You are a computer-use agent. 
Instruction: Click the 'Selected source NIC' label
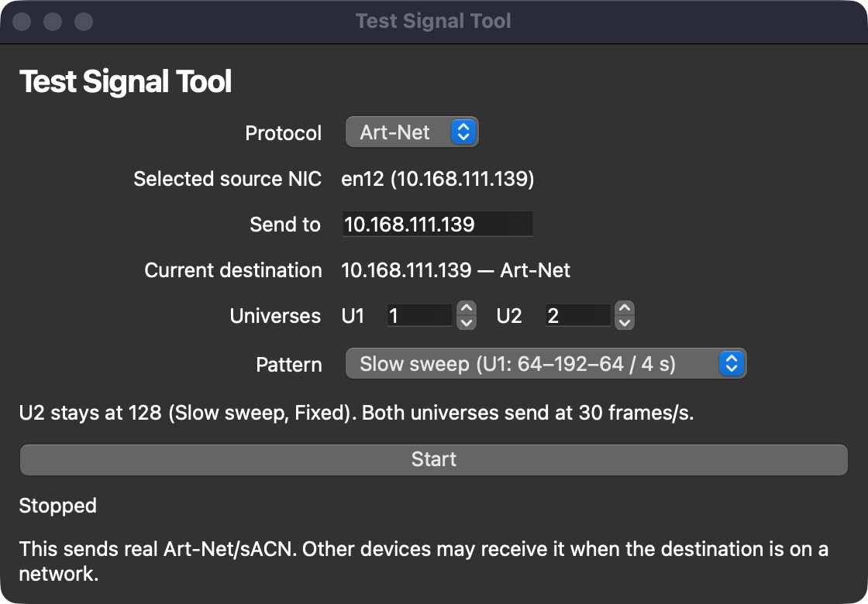[228, 179]
